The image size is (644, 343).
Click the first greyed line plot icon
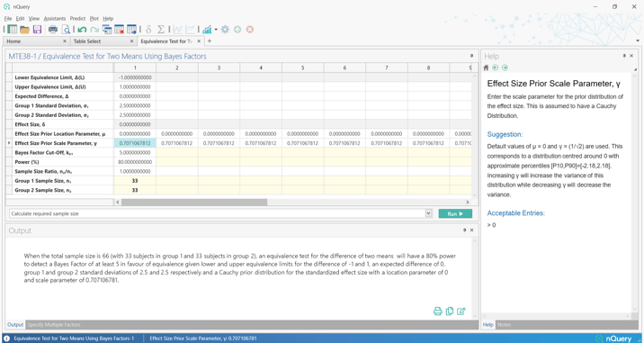pyautogui.click(x=178, y=29)
